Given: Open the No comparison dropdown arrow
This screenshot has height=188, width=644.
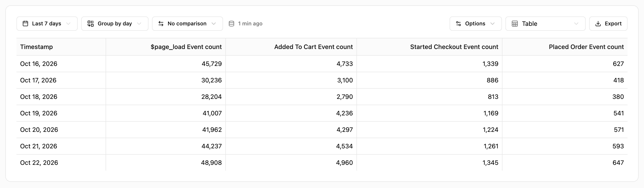Looking at the screenshot, I should pos(214,24).
